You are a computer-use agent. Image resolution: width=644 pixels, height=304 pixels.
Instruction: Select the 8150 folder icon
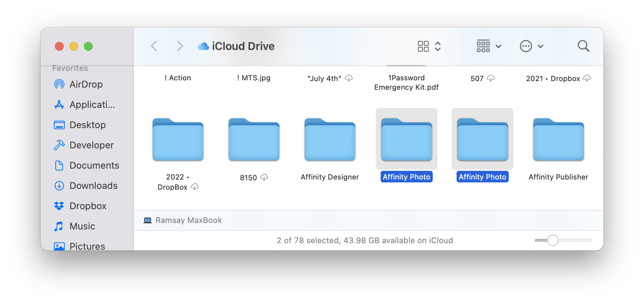[x=254, y=140]
